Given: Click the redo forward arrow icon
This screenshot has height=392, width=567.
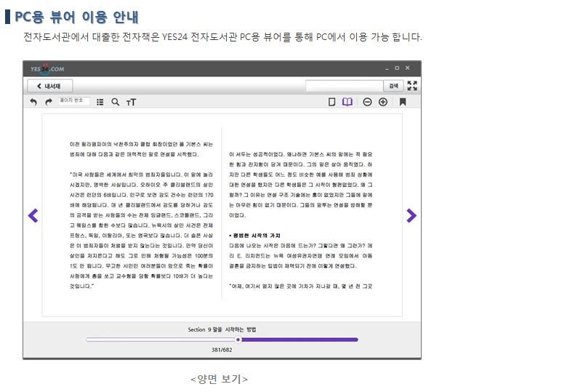Looking at the screenshot, I should point(49,103).
